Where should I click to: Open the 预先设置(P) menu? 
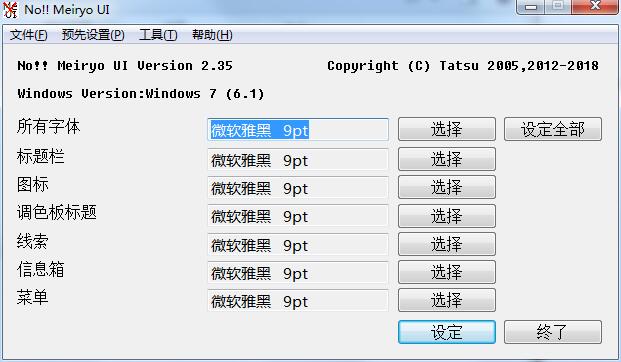[x=93, y=35]
